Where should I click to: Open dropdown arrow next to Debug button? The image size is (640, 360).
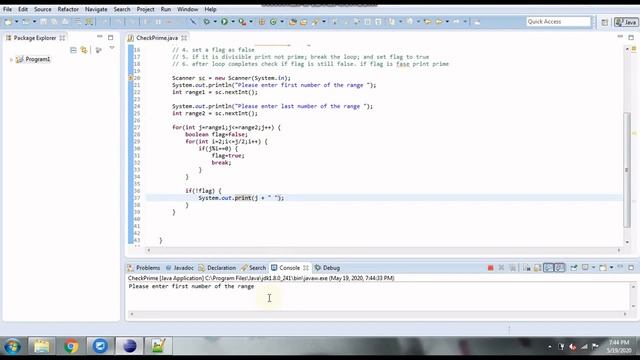point(215,22)
